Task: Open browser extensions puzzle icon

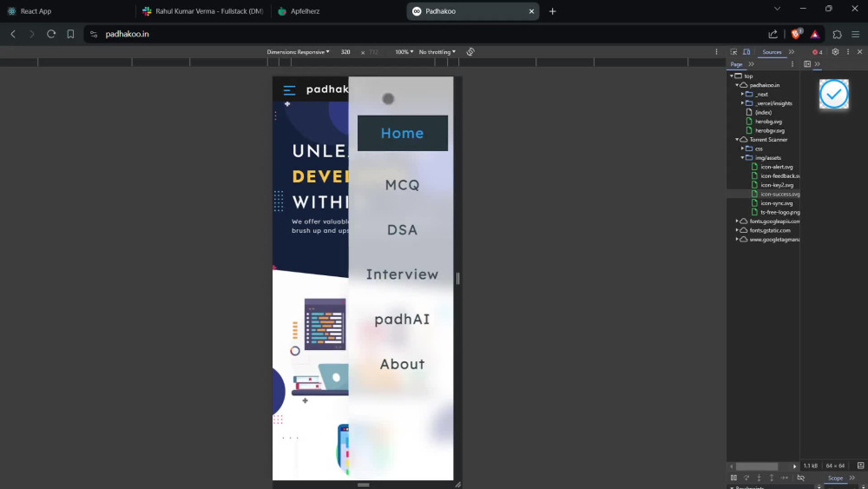Action: [x=837, y=34]
